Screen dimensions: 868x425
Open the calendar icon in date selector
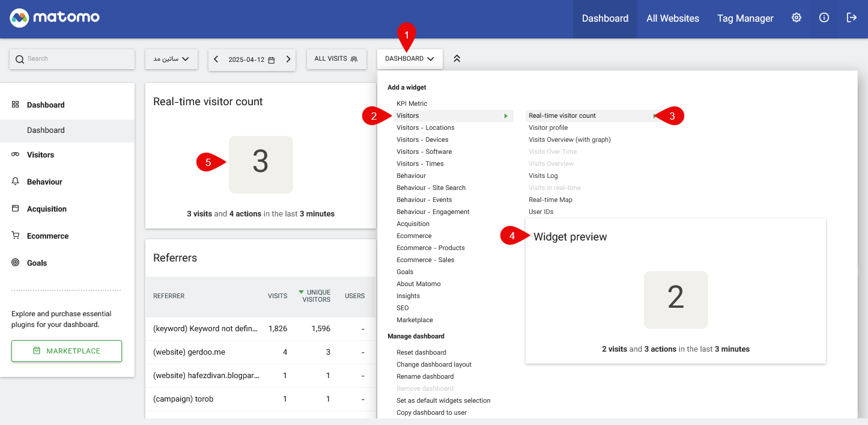coord(272,60)
